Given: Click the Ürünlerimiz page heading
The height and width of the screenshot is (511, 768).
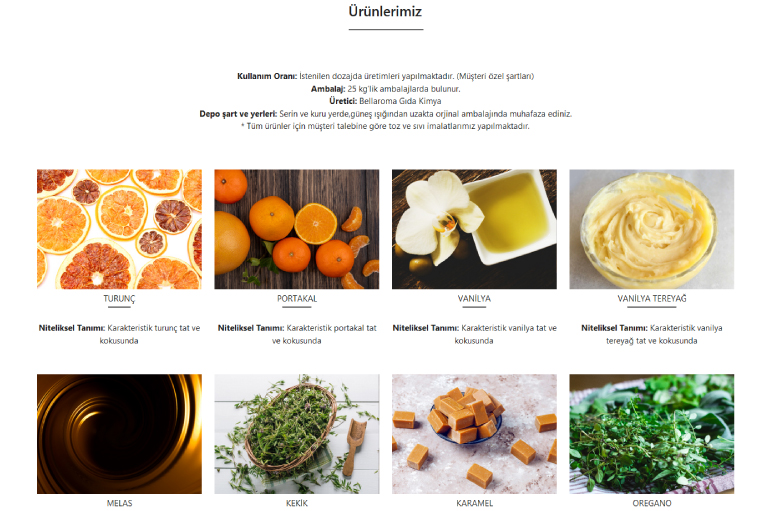Looking at the screenshot, I should [x=385, y=11].
